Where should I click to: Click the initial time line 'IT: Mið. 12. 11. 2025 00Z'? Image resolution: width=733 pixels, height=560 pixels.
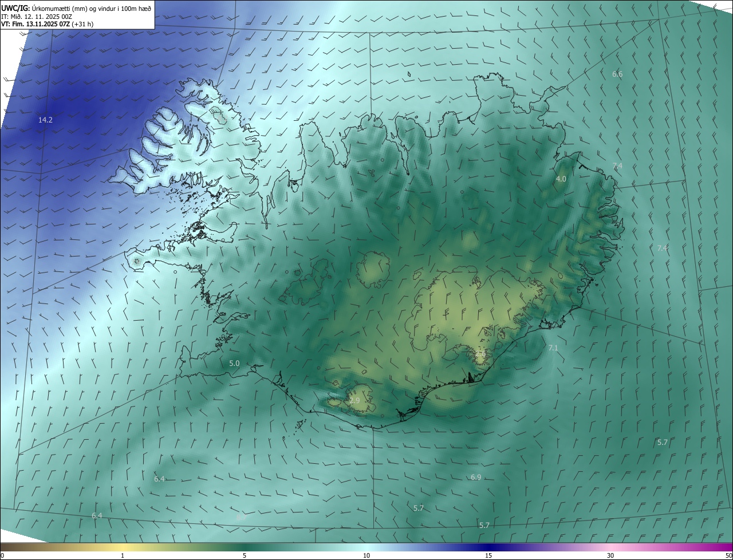click(x=37, y=16)
